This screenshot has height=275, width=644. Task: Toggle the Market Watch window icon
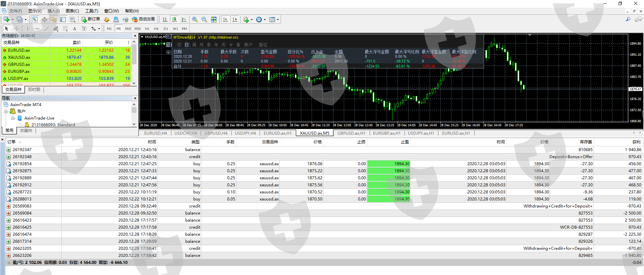click(35, 19)
